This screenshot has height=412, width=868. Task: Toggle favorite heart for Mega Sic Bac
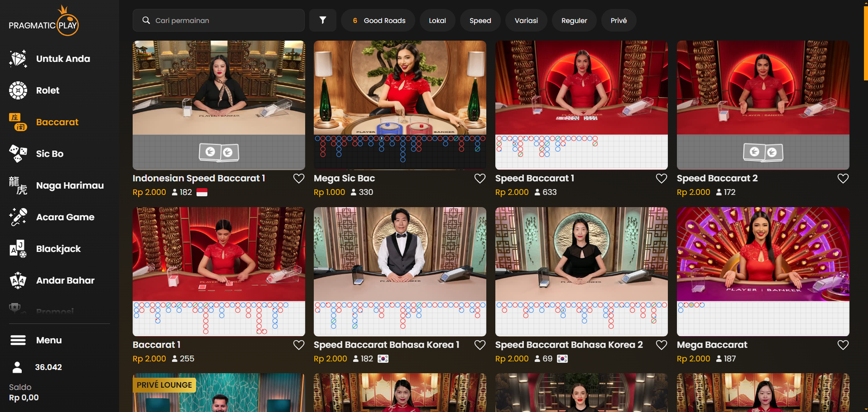coord(480,178)
